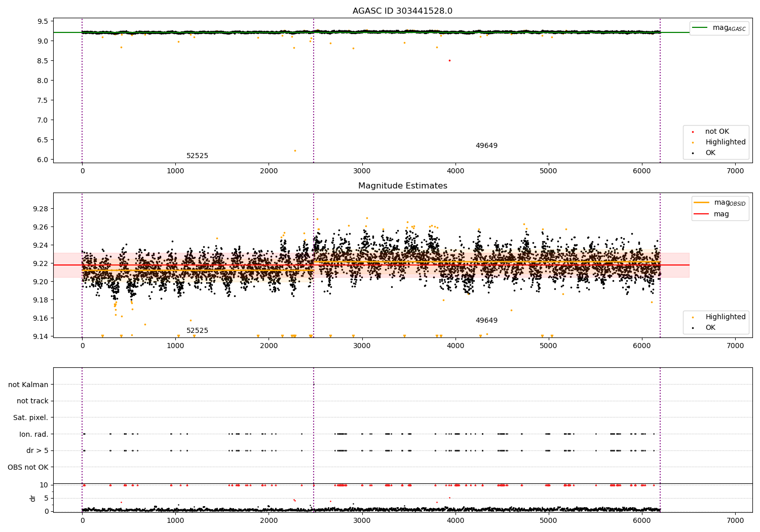760x532 pixels.
Task: Click the rotated 'dr' y-axis label
Action: pyautogui.click(x=33, y=498)
